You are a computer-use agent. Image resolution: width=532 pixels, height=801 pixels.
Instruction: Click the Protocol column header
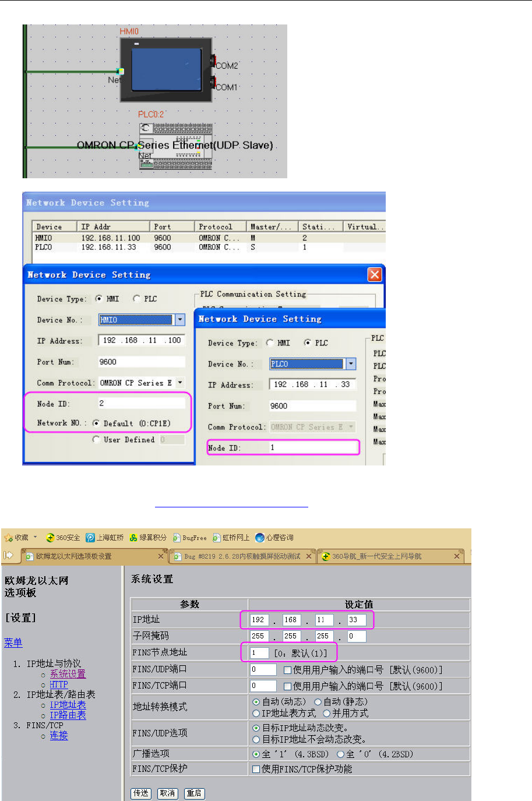click(220, 227)
